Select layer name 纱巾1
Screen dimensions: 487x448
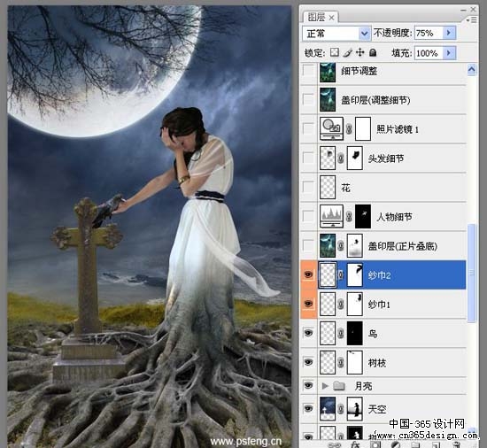[379, 305]
